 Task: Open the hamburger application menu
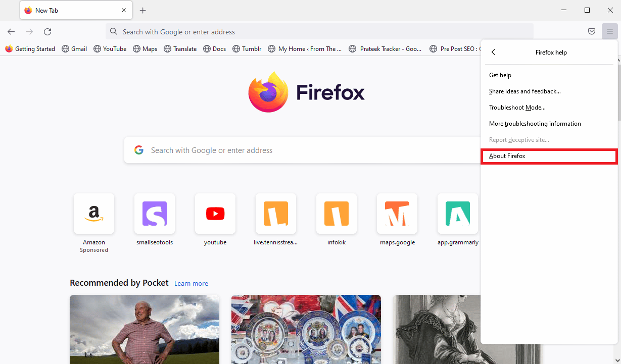(610, 32)
